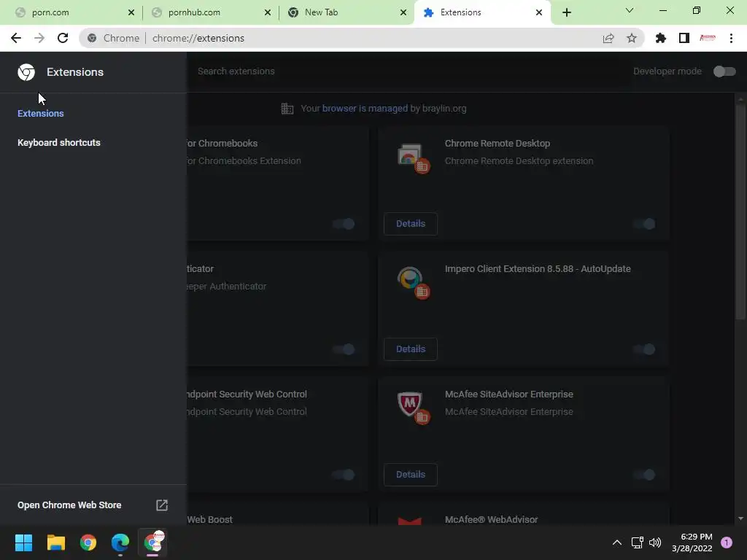
Task: Open the network status tray icon
Action: (x=637, y=542)
